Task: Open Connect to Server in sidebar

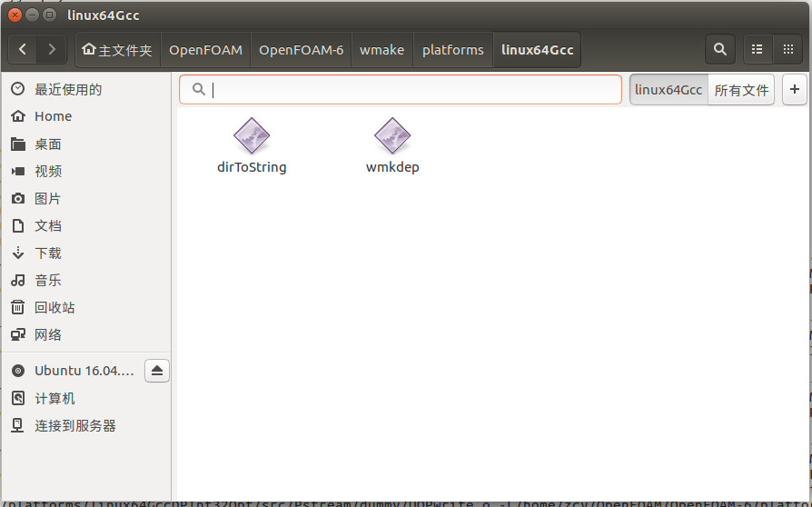Action: coord(75,425)
